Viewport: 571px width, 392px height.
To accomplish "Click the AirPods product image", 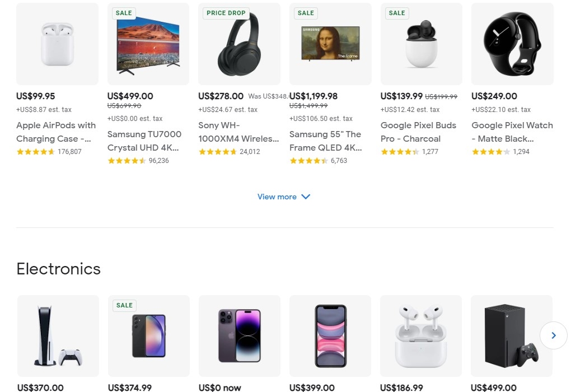I will 57,44.
